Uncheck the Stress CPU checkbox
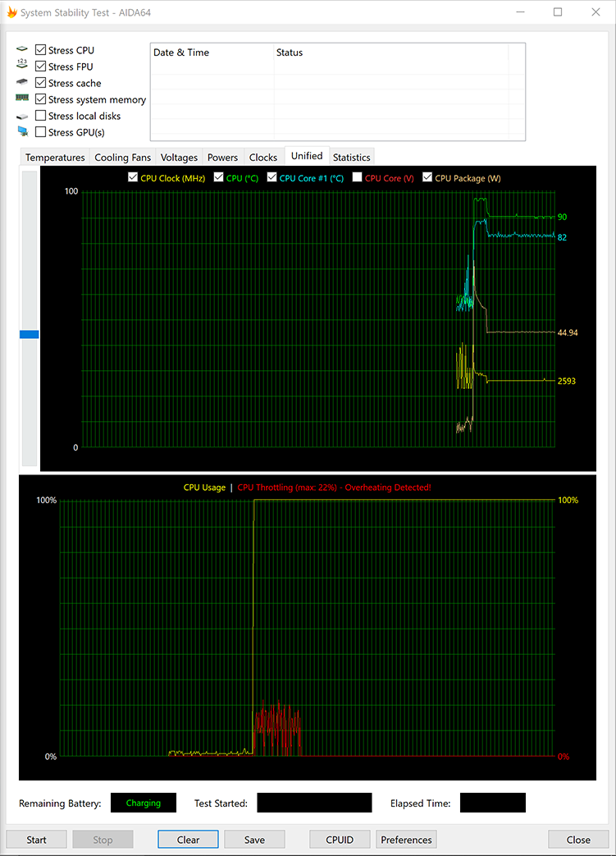Screen dimensions: 616x856 point(40,50)
